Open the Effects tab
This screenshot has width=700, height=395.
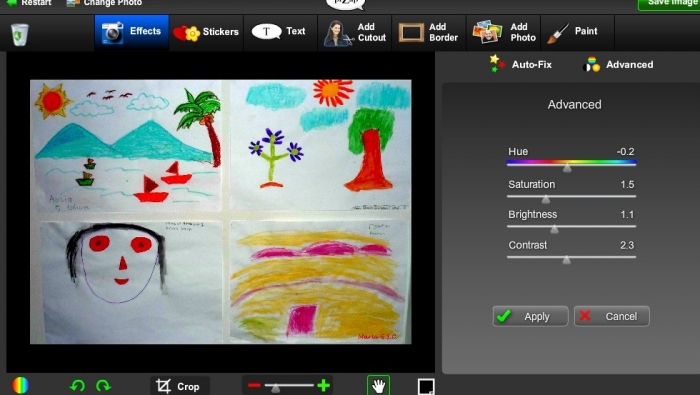(x=132, y=32)
